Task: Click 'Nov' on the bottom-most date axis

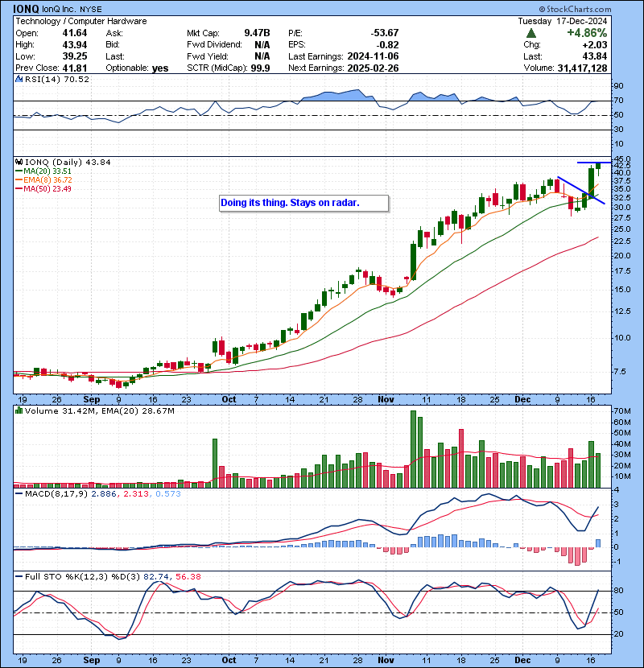Action: click(x=386, y=660)
